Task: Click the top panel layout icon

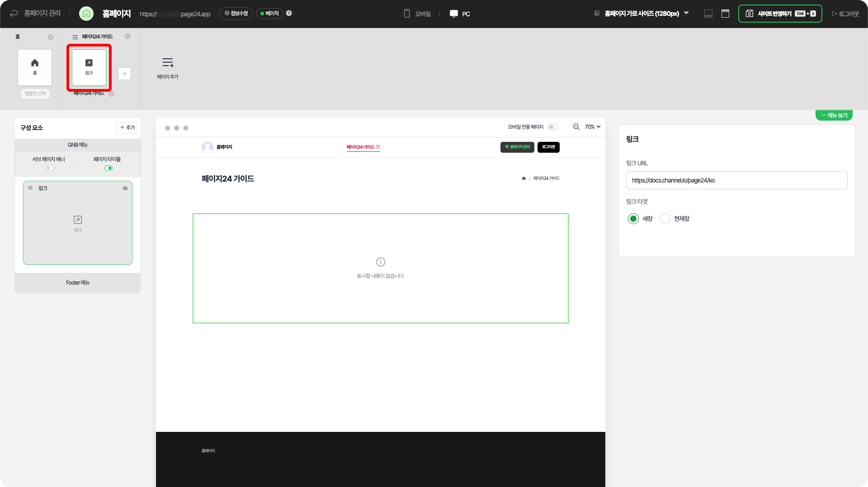Action: [725, 14]
